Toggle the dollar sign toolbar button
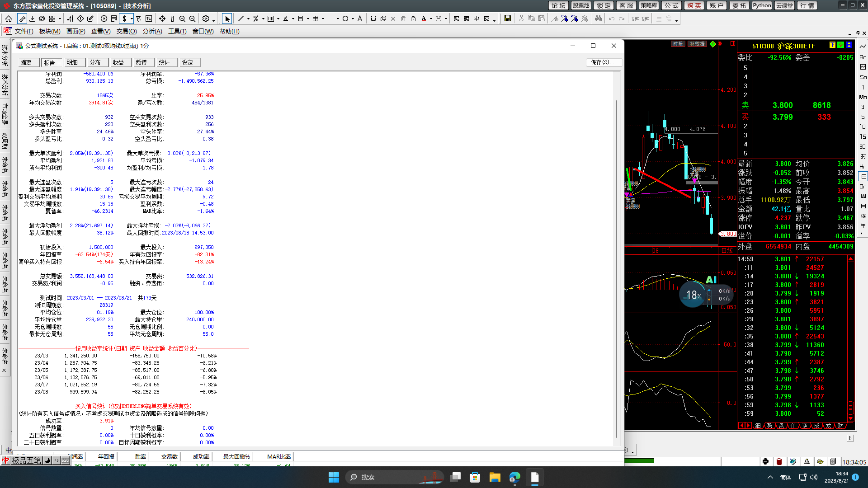 [124, 19]
